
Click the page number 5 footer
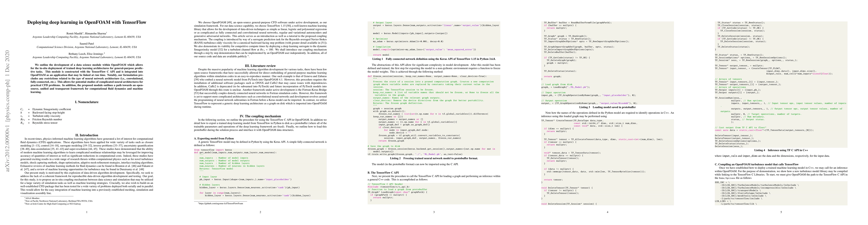(781, 212)
